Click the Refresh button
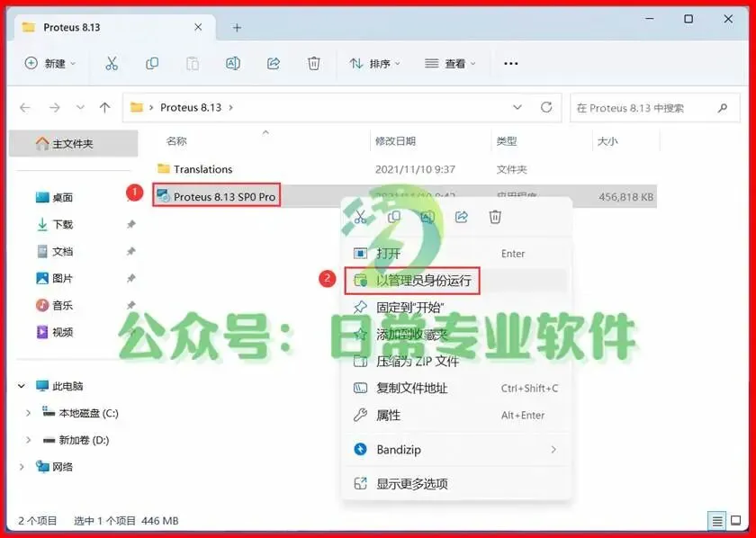This screenshot has width=756, height=538. click(x=545, y=107)
